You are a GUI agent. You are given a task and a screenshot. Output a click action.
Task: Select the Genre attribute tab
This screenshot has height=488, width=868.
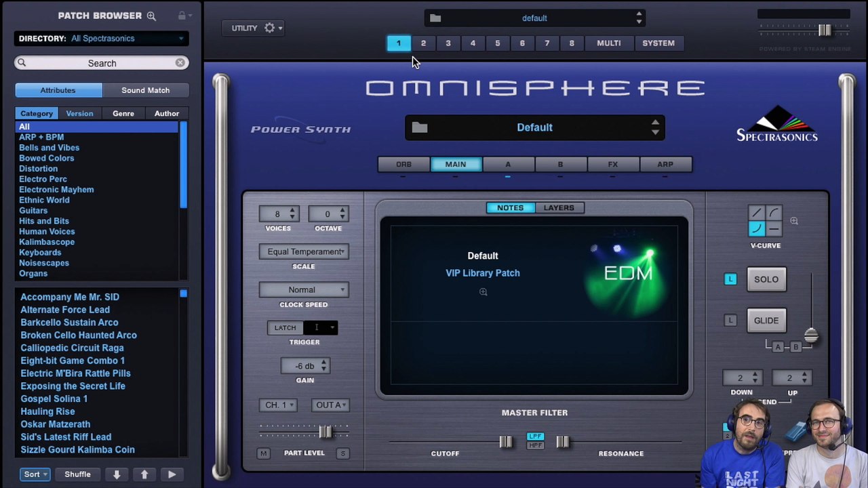click(x=123, y=113)
